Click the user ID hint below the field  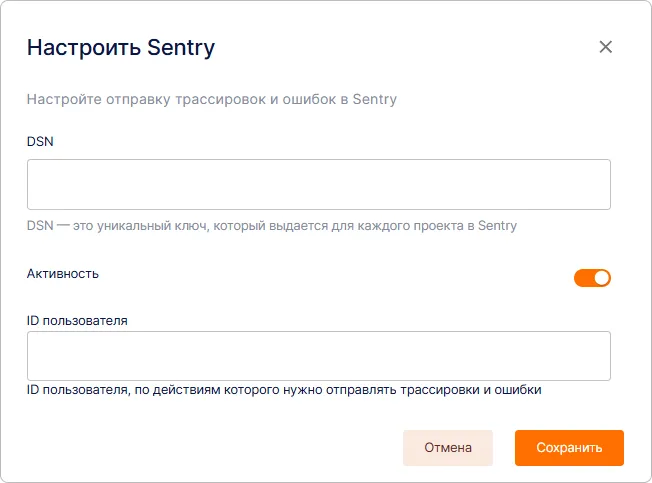click(284, 390)
